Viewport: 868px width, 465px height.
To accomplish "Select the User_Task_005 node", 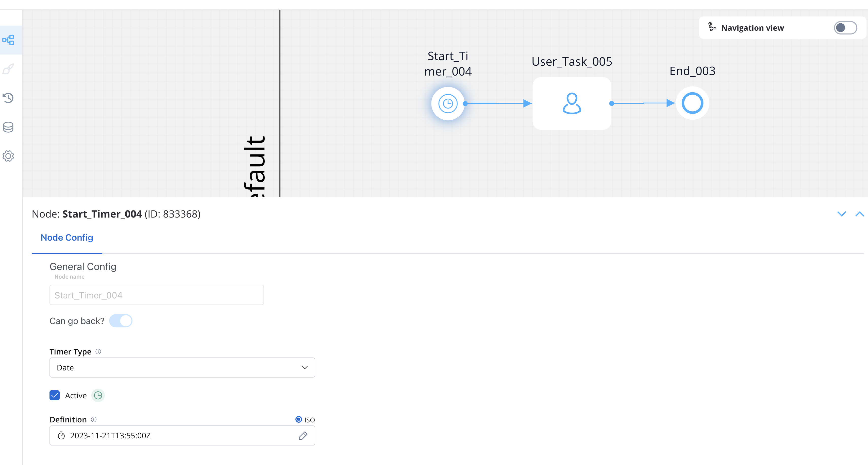I will [x=572, y=103].
